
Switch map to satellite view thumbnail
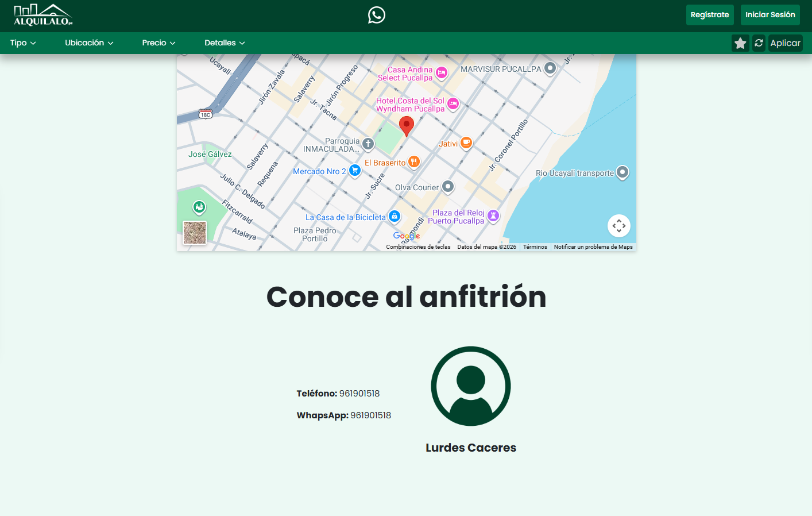click(x=195, y=233)
